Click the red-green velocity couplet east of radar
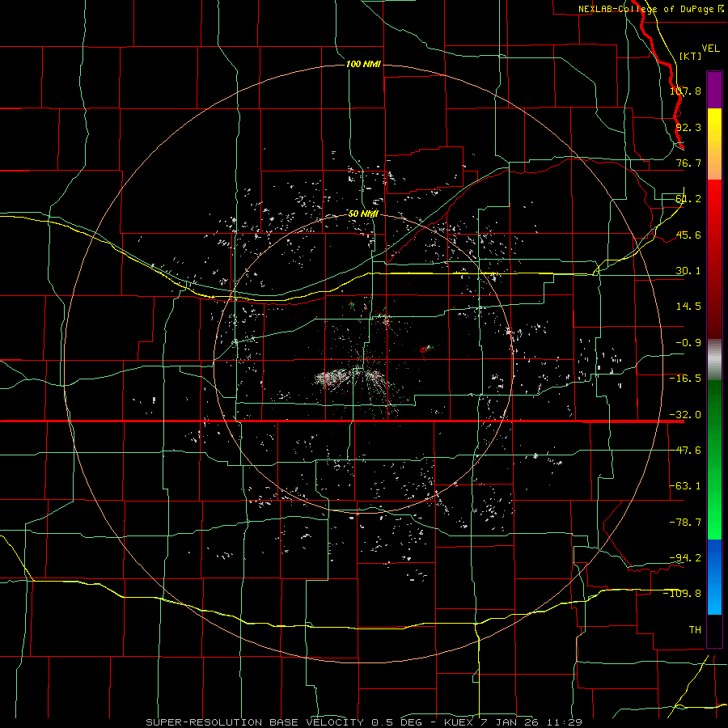 426,349
